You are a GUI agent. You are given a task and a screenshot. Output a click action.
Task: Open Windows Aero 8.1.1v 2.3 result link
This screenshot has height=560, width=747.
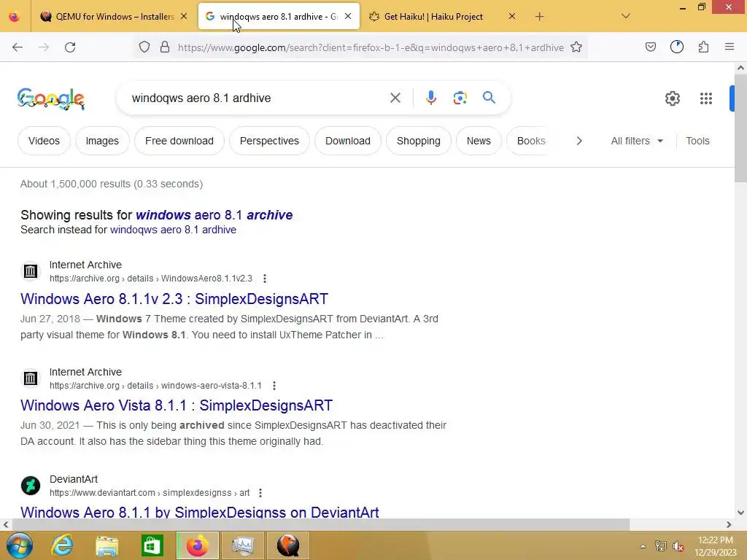[x=174, y=299]
